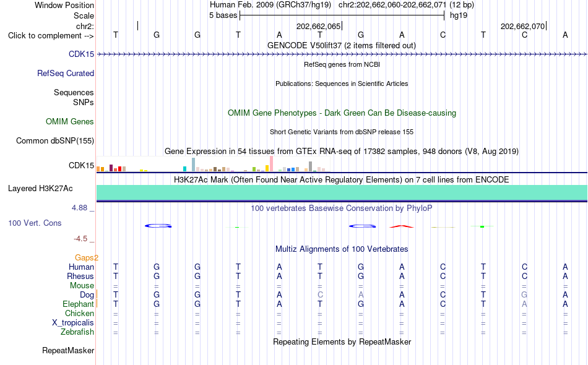This screenshot has width=588, height=365.
Task: Click the Scale label
Action: pyautogui.click(x=84, y=15)
